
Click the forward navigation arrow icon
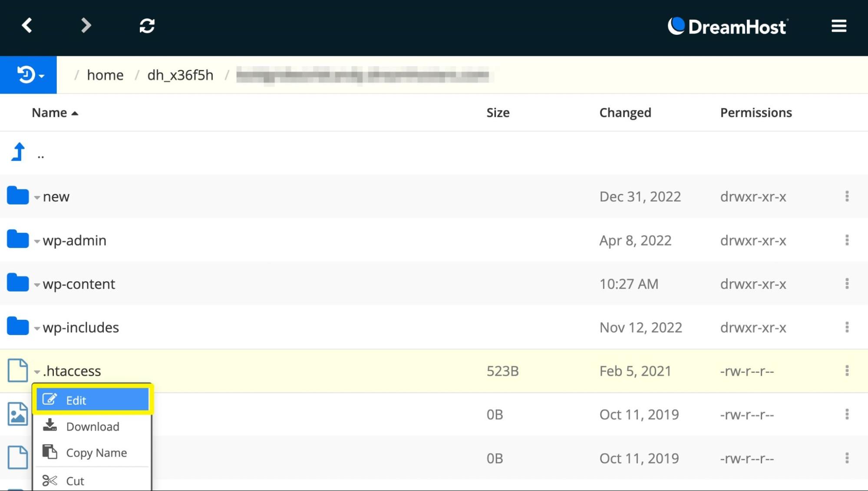click(x=86, y=24)
